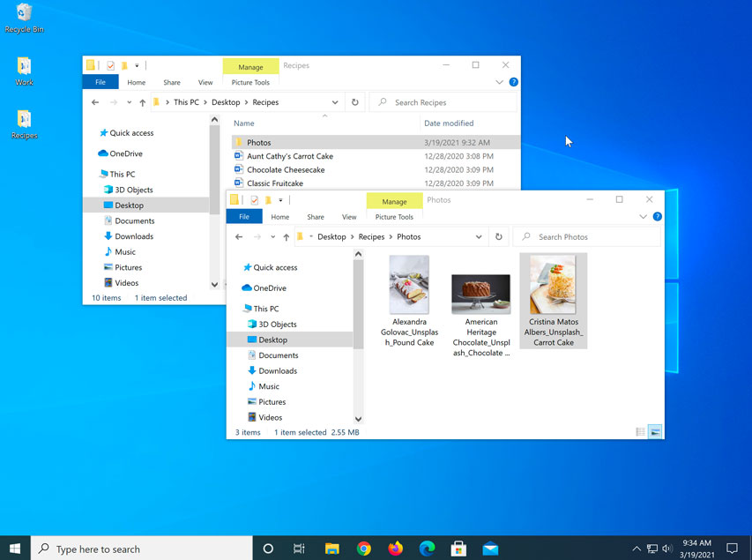Expand the ribbon in the Photos window
The image size is (752, 560).
[x=642, y=216]
